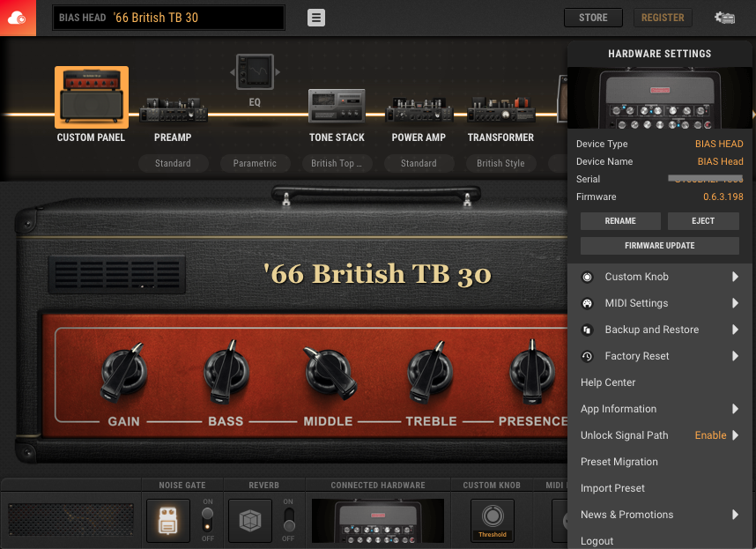
Task: Click the MIDI Settings connector icon
Action: [587, 304]
